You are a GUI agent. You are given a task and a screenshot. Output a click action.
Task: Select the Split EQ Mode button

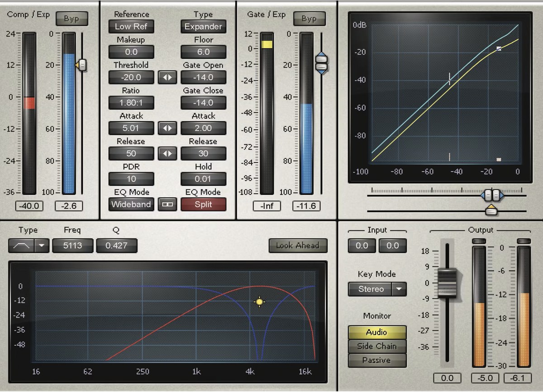pyautogui.click(x=203, y=204)
